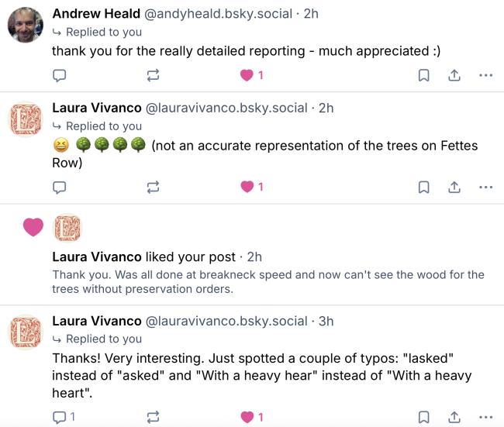Viewport: 504px width, 427px height.
Task: Visit Andrew Heald's profile via name
Action: click(x=96, y=14)
